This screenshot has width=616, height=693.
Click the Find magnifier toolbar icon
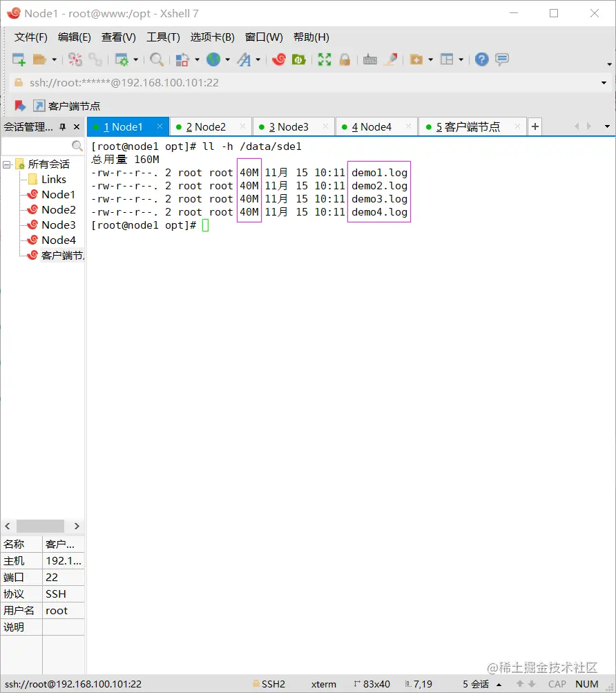(x=157, y=59)
